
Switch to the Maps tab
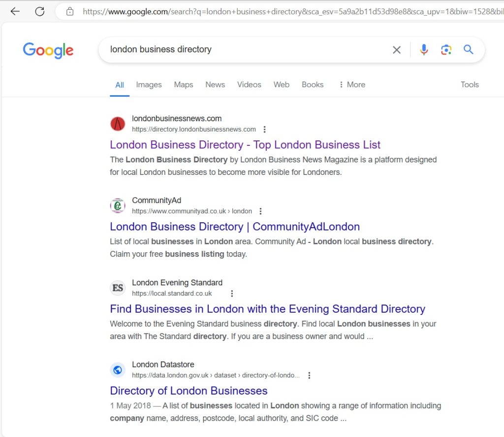click(x=183, y=85)
